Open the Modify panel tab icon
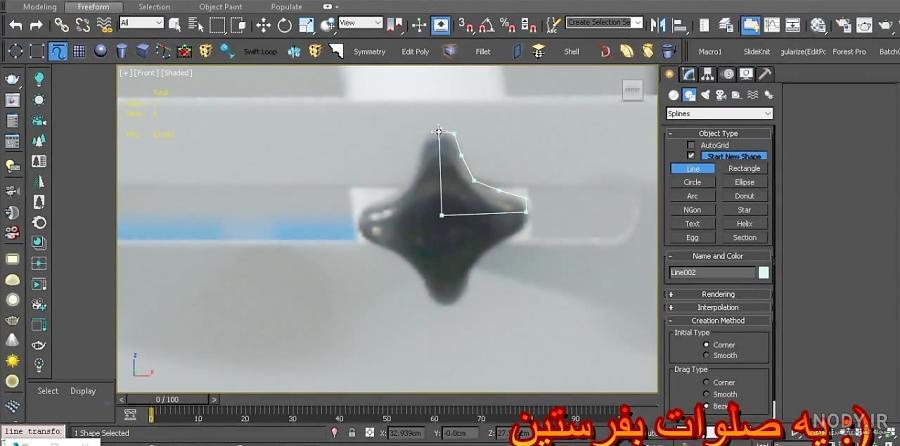Image resolution: width=900 pixels, height=446 pixels. click(x=688, y=74)
